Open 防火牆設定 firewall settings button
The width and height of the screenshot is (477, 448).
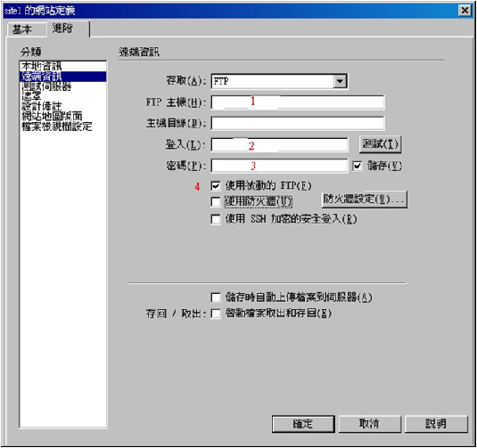coord(364,200)
